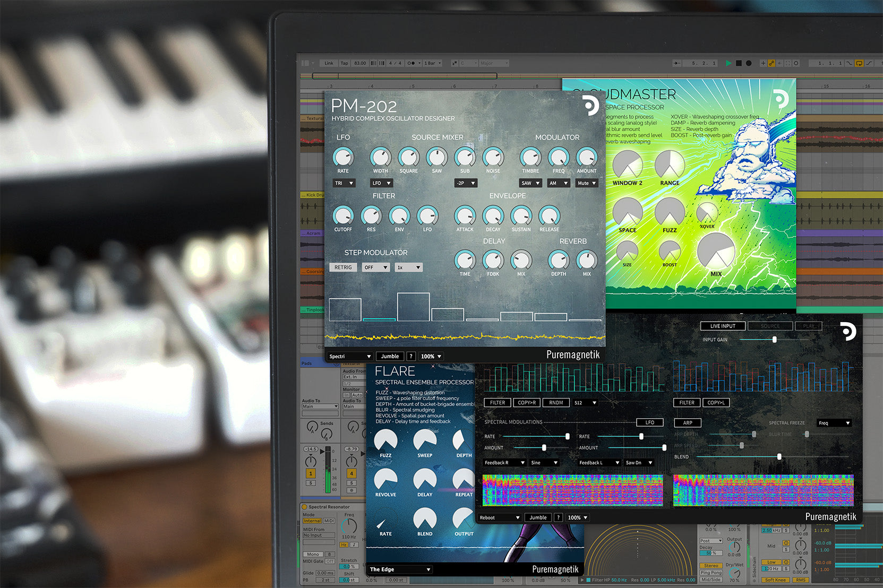
Task: Click Jumble button in PM-202
Action: (x=390, y=356)
